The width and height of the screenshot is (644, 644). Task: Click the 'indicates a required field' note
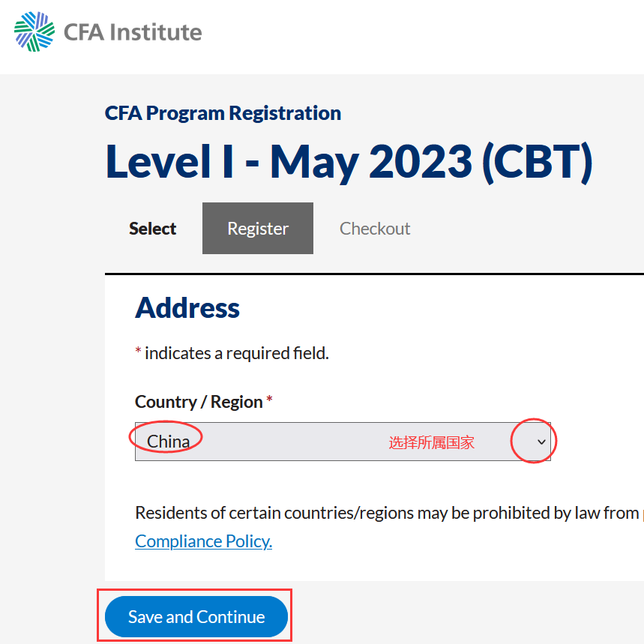pyautogui.click(x=237, y=353)
